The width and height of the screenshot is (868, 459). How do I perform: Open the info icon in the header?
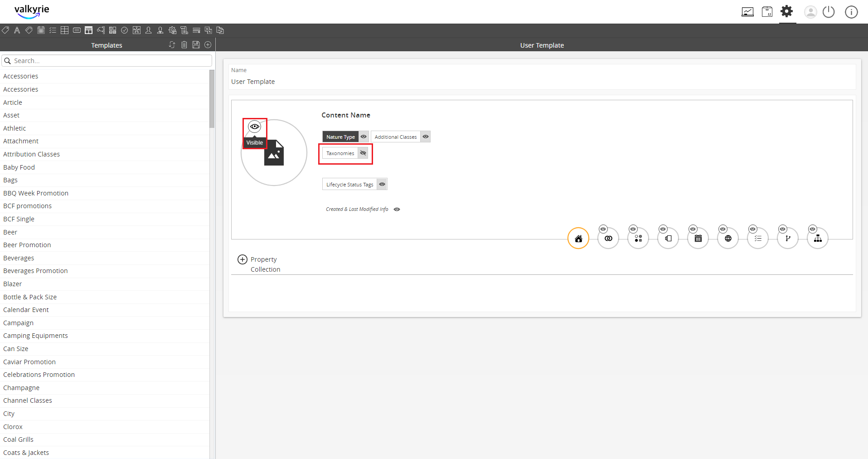851,12
